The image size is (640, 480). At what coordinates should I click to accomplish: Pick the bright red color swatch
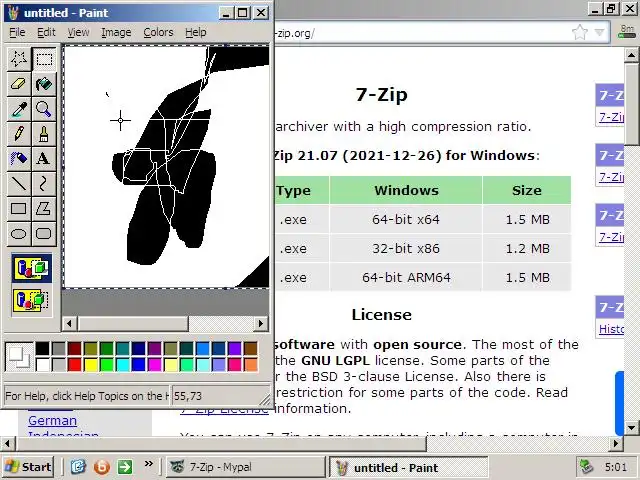(74, 364)
